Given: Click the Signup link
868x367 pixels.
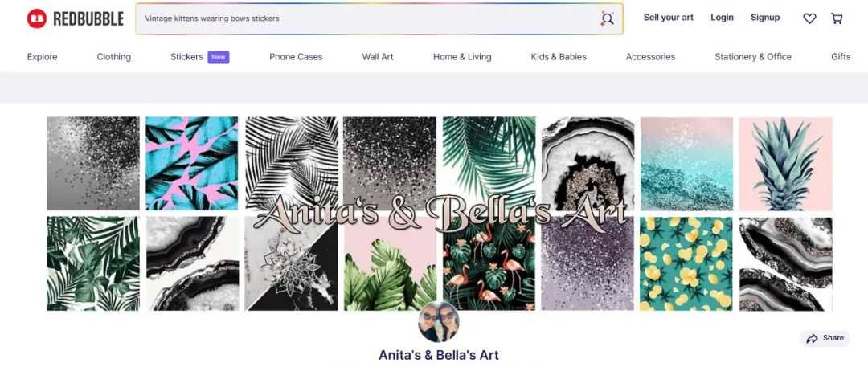Looking at the screenshot, I should [x=765, y=18].
